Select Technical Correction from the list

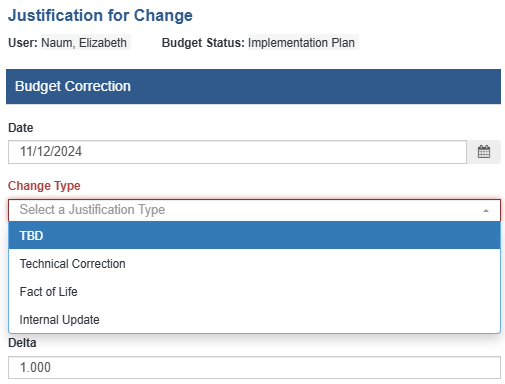coord(254,263)
